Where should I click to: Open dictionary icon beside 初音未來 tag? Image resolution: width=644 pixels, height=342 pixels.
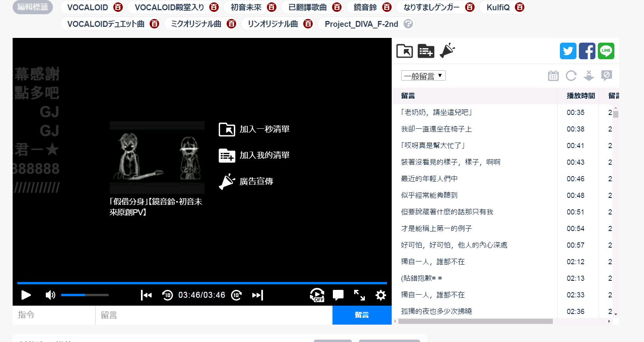click(x=272, y=7)
